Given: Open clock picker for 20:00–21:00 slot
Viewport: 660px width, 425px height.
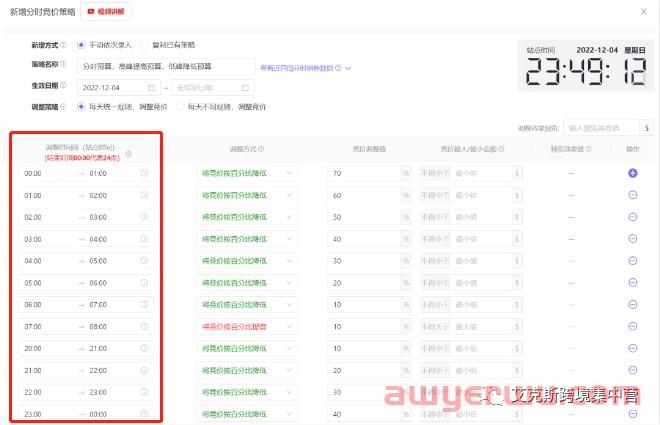Looking at the screenshot, I should tap(144, 348).
